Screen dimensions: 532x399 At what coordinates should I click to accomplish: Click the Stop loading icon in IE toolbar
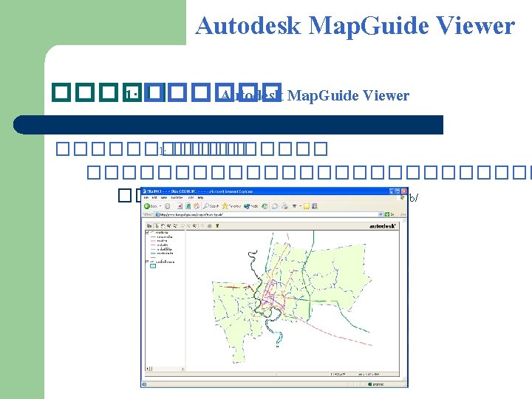(180, 206)
